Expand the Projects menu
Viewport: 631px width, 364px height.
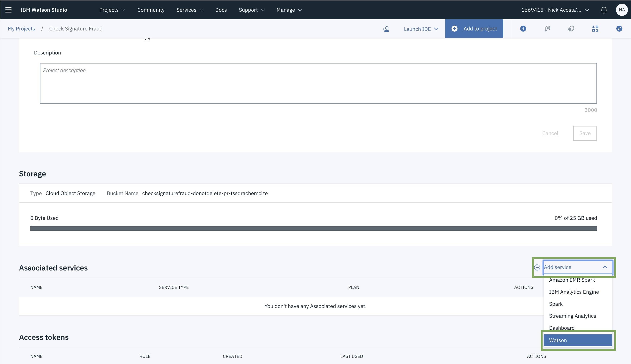(x=112, y=10)
